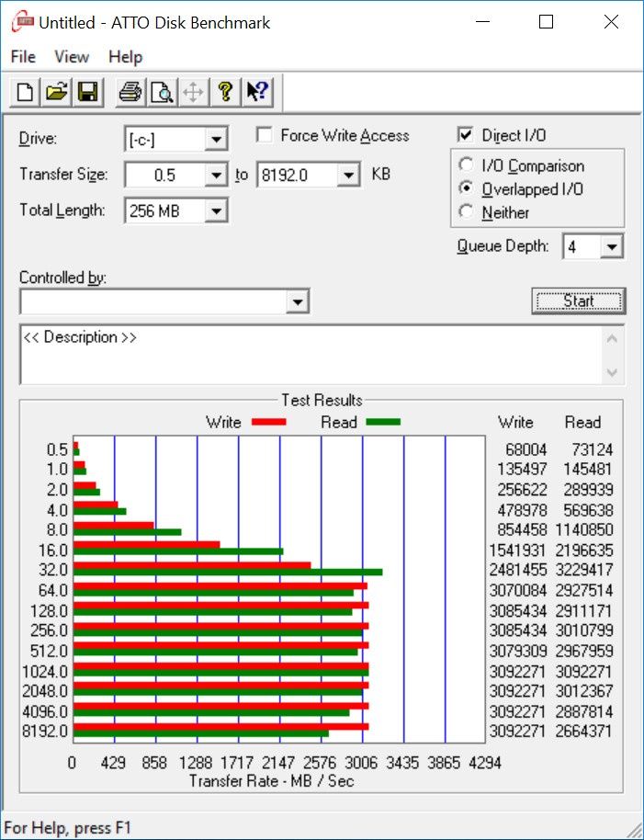
Task: Enable the Force Write Access checkbox
Action: (x=264, y=135)
